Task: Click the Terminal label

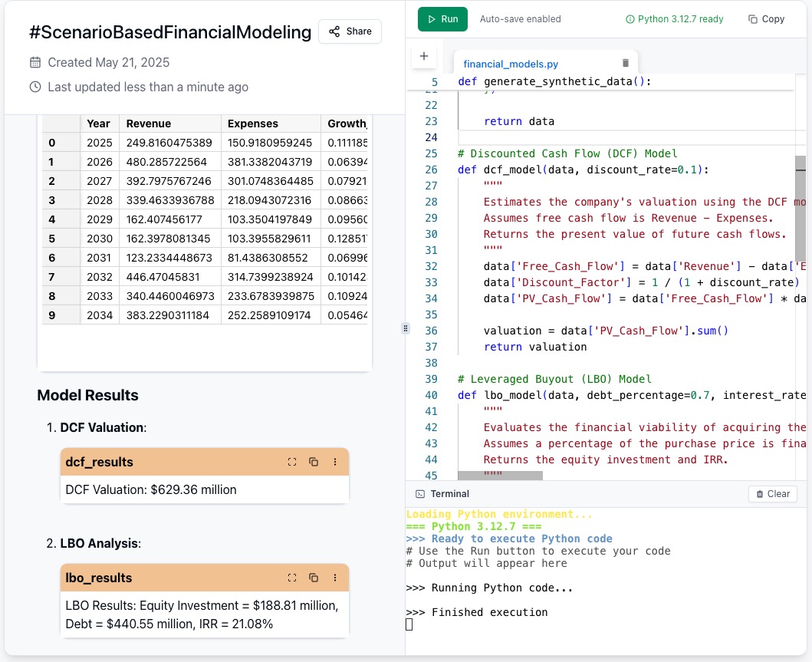Action: point(449,494)
